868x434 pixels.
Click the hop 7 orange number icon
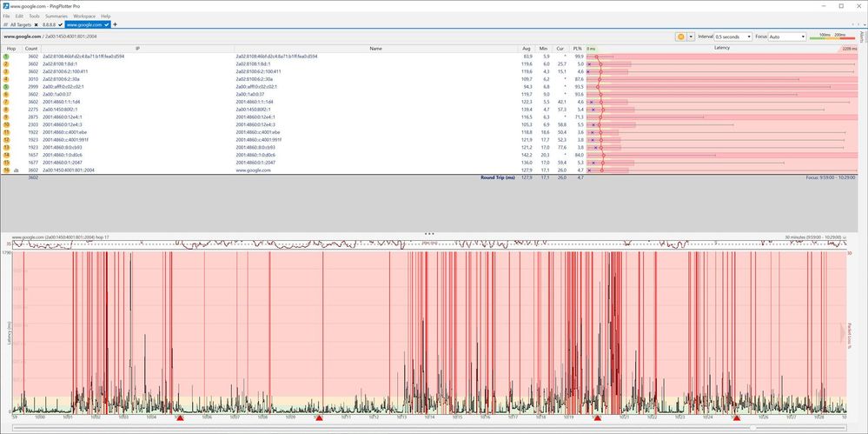6,102
